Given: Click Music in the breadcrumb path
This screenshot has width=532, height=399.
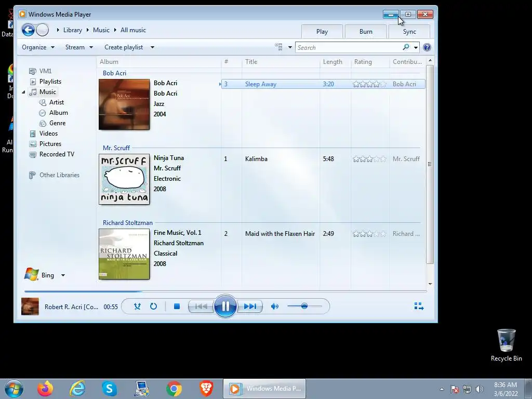Looking at the screenshot, I should [x=101, y=30].
